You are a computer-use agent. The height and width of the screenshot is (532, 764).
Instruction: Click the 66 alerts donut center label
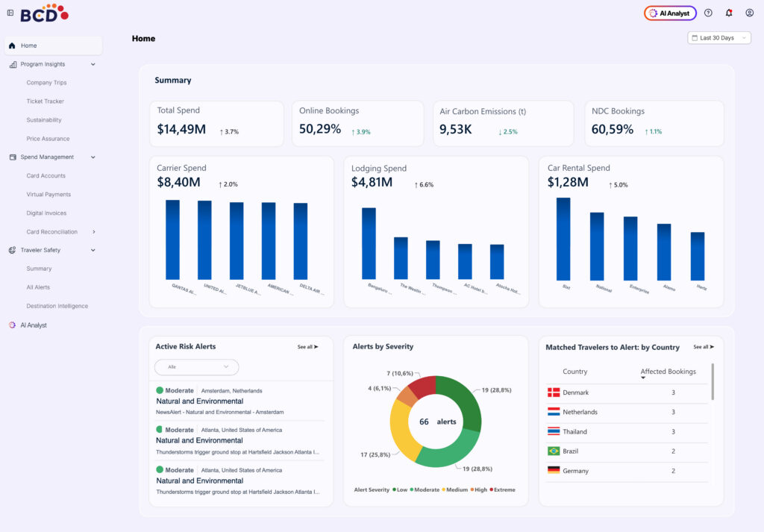[437, 422]
